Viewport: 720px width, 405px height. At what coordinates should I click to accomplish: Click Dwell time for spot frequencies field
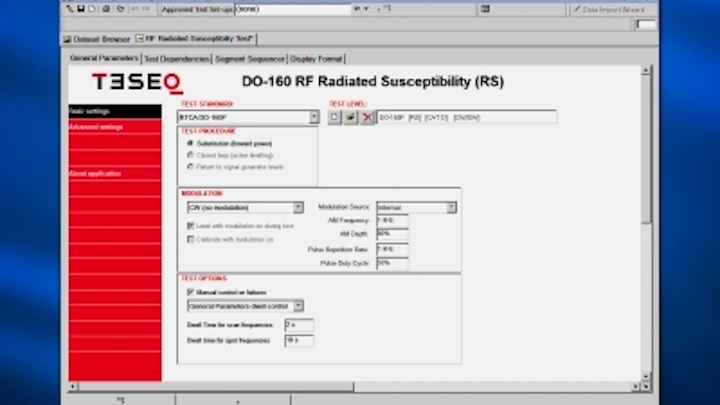(299, 341)
